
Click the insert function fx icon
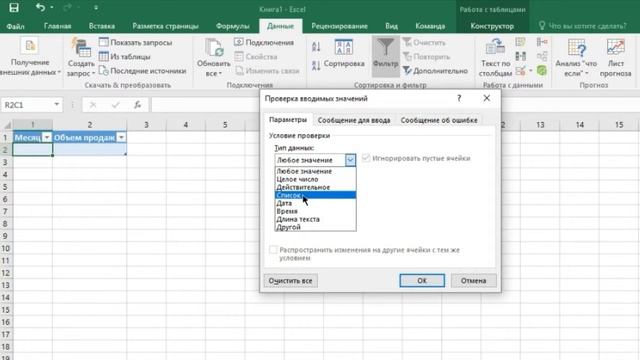pos(138,105)
